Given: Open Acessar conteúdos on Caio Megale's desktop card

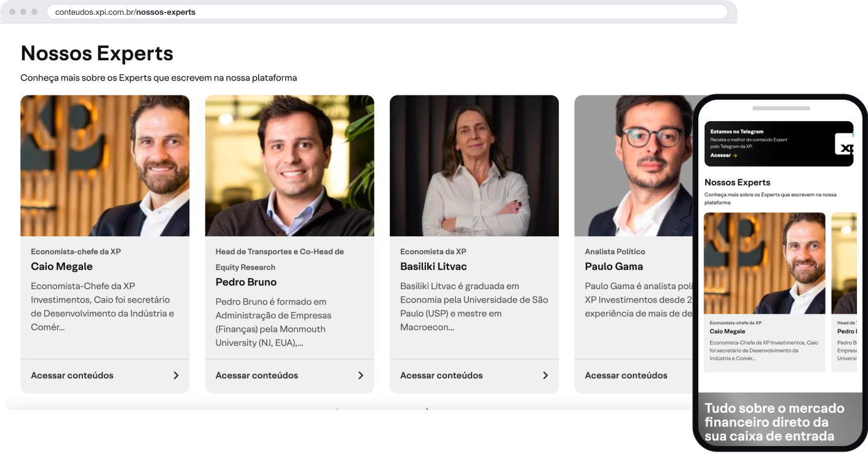Looking at the screenshot, I should 72,375.
